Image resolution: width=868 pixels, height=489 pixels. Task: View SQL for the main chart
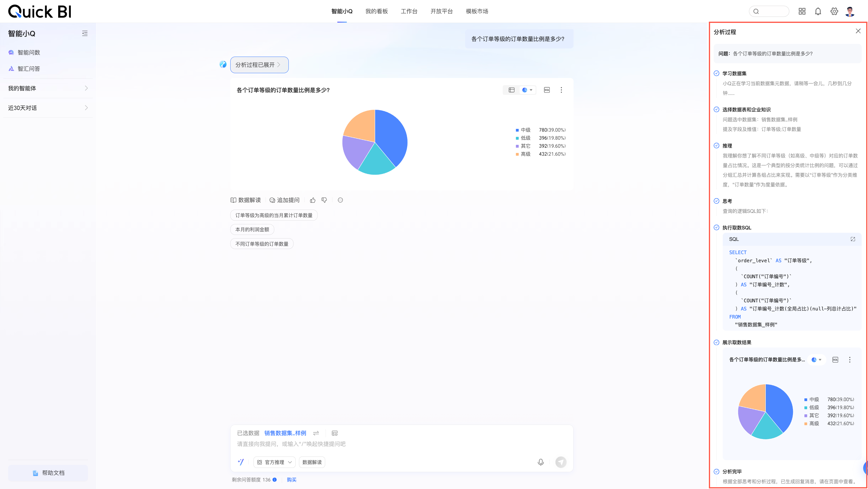click(x=547, y=90)
